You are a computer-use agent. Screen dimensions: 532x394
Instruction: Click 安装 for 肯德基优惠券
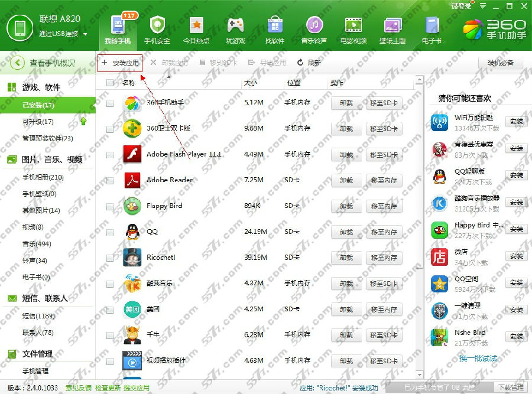tap(517, 148)
